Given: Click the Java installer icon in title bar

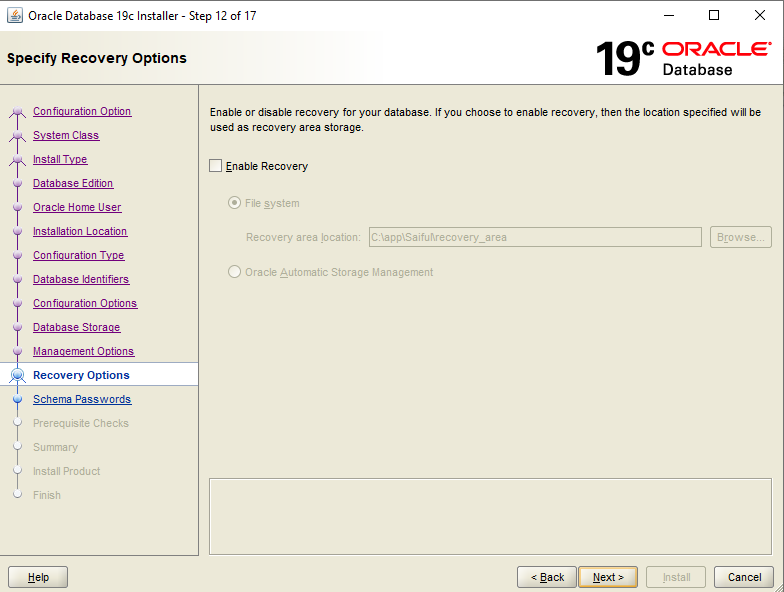Looking at the screenshot, I should (x=14, y=16).
